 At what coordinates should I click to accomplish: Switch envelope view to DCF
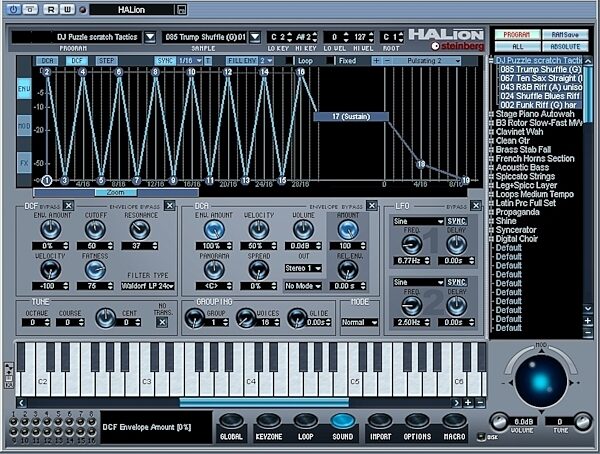coord(77,61)
